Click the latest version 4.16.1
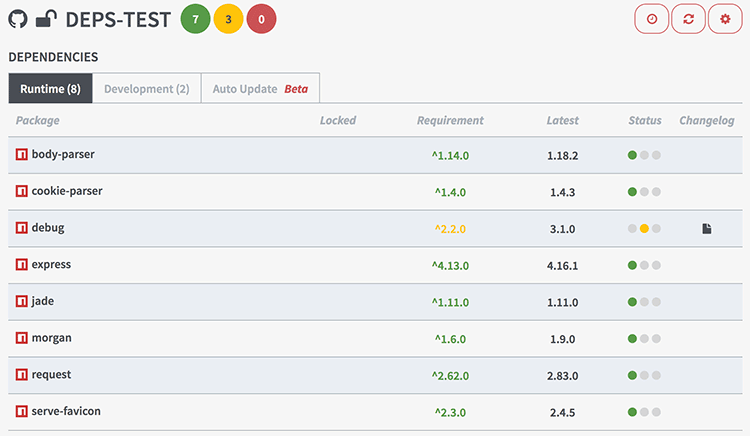The height and width of the screenshot is (436, 750). [562, 265]
